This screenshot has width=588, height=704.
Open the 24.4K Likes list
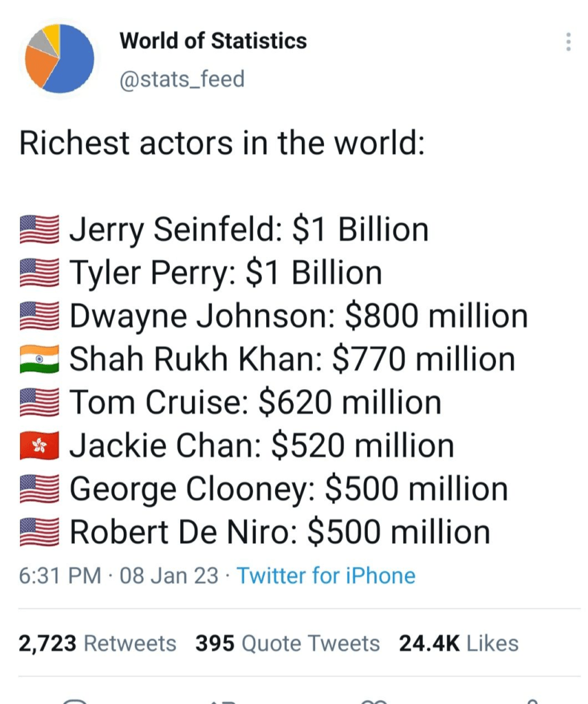459,643
